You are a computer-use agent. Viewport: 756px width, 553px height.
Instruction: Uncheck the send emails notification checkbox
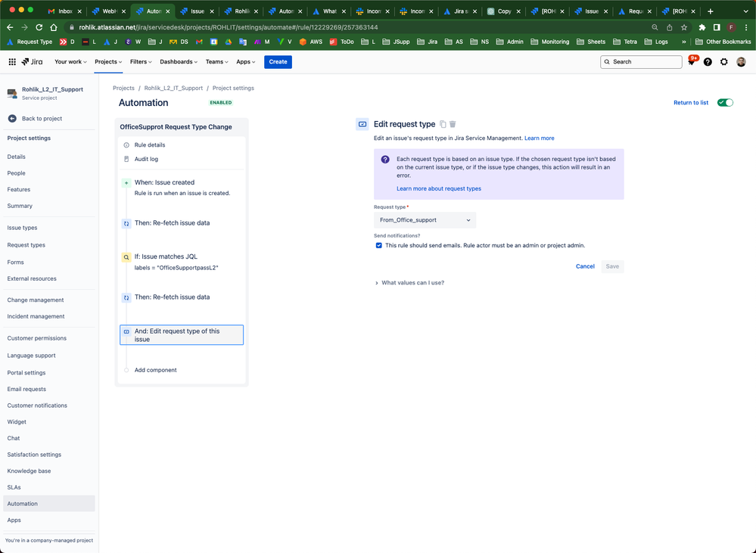coord(379,245)
